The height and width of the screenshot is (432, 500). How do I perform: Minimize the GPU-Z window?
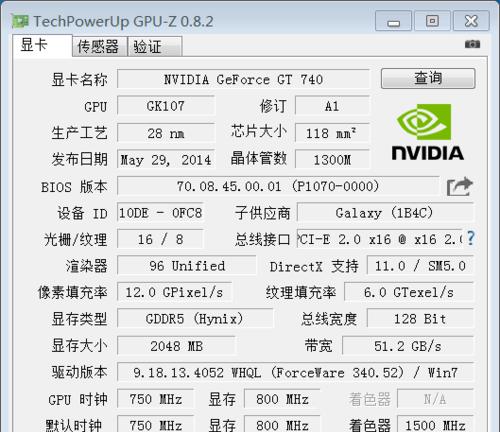click(393, 21)
